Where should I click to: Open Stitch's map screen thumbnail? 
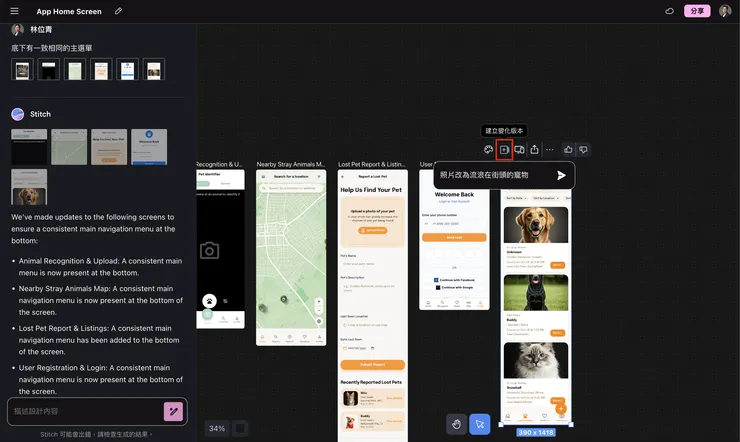pos(69,147)
